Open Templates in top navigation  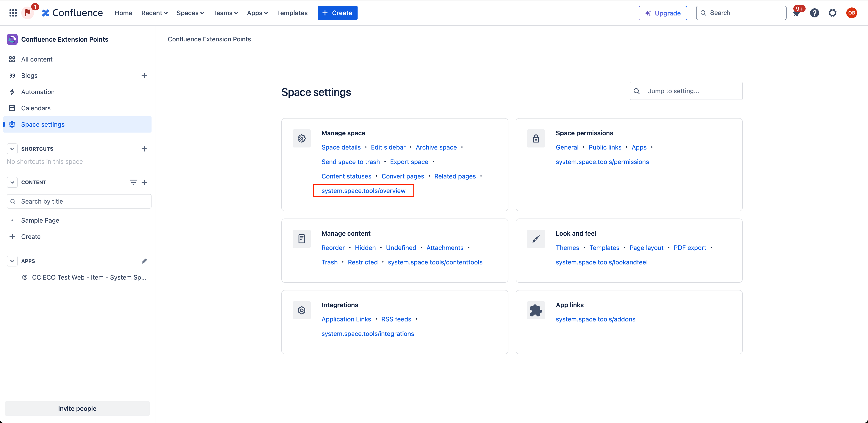[292, 13]
